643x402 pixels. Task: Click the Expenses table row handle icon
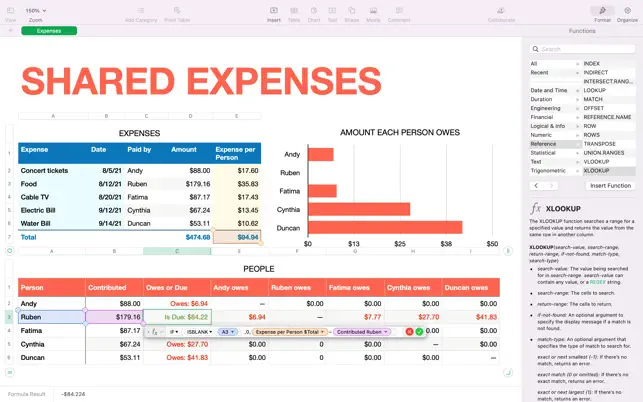(10, 251)
